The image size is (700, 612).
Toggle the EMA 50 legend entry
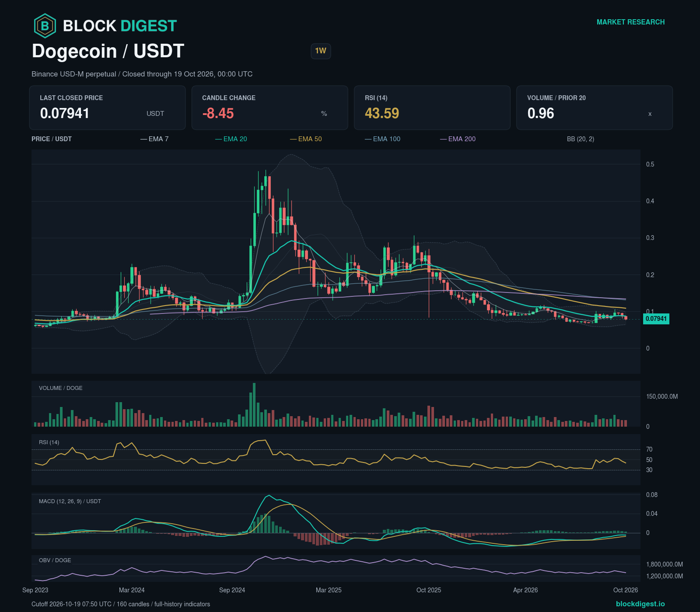pos(306,139)
